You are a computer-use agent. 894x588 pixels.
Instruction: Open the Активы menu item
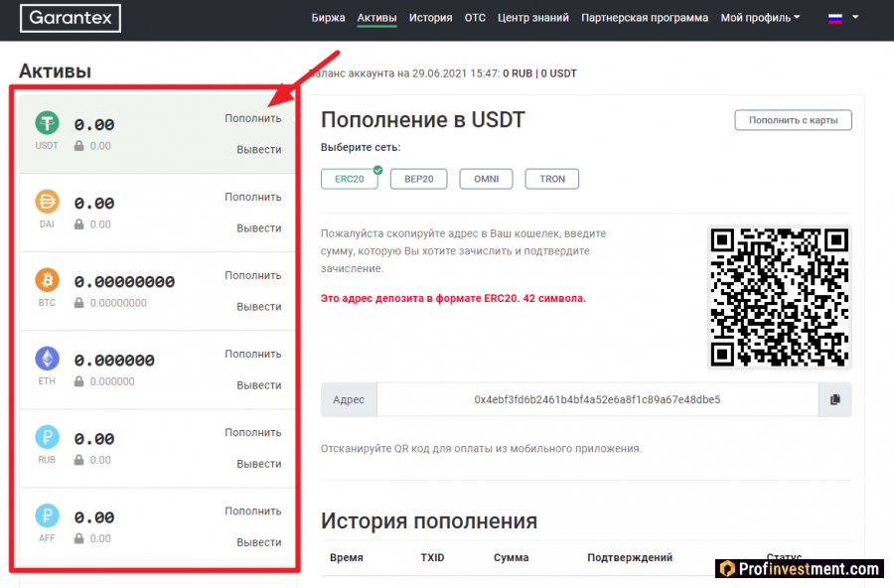[376, 18]
